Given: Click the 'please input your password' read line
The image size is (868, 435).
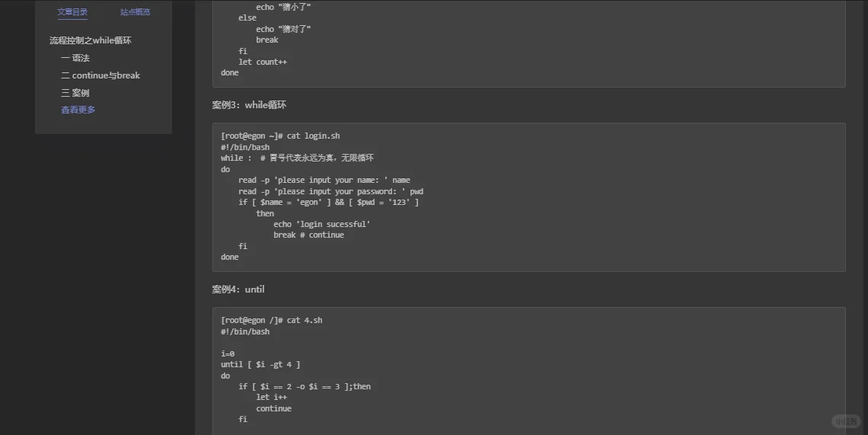Looking at the screenshot, I should pyautogui.click(x=331, y=191).
